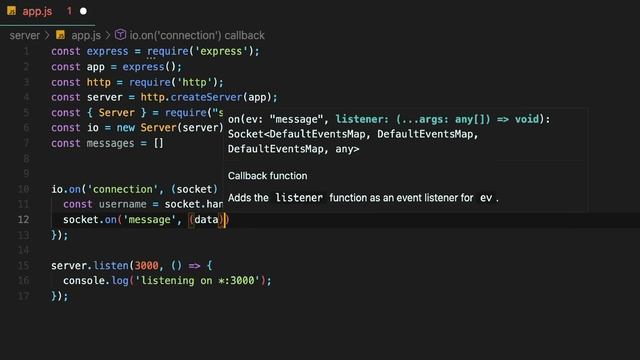Viewport: 640px width, 360px height.
Task: Click messages variable on line 7
Action: click(x=110, y=144)
